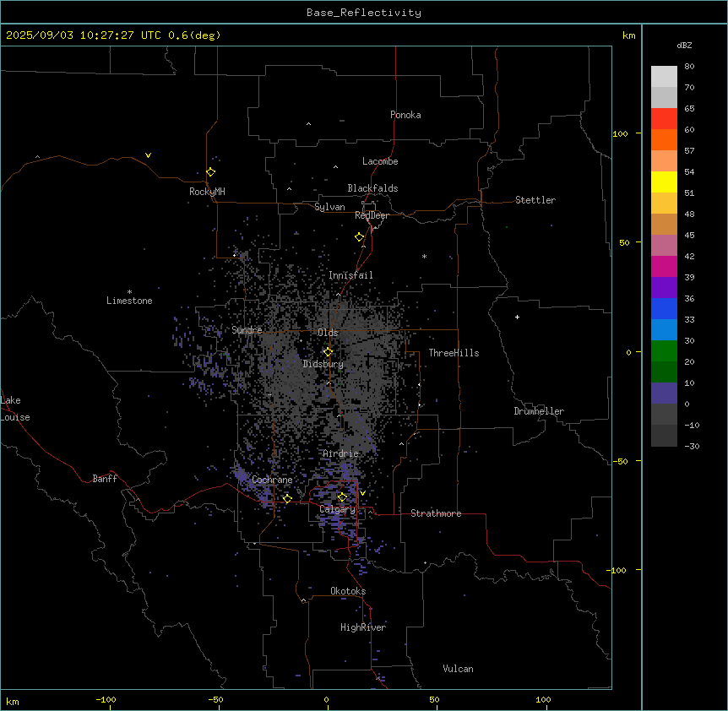The width and height of the screenshot is (728, 711).
Task: Click the Airdrie city label
Action: pyautogui.click(x=340, y=453)
